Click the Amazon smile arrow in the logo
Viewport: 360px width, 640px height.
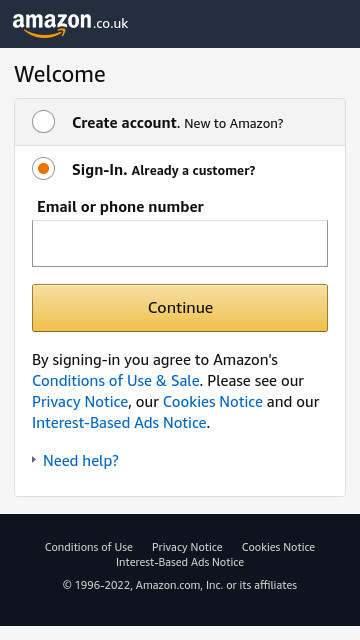coord(44,33)
